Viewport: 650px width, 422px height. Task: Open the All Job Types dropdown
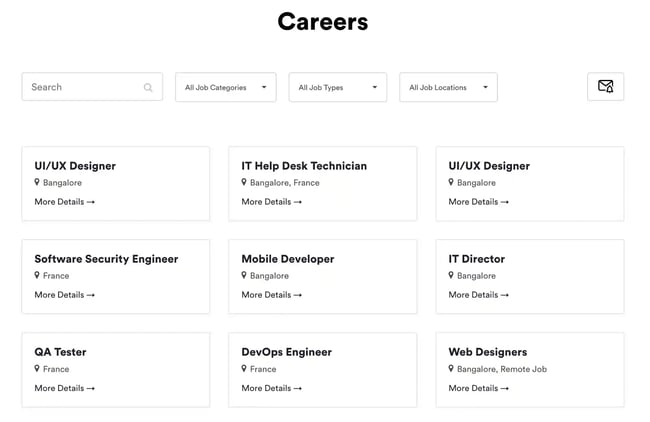tap(338, 87)
